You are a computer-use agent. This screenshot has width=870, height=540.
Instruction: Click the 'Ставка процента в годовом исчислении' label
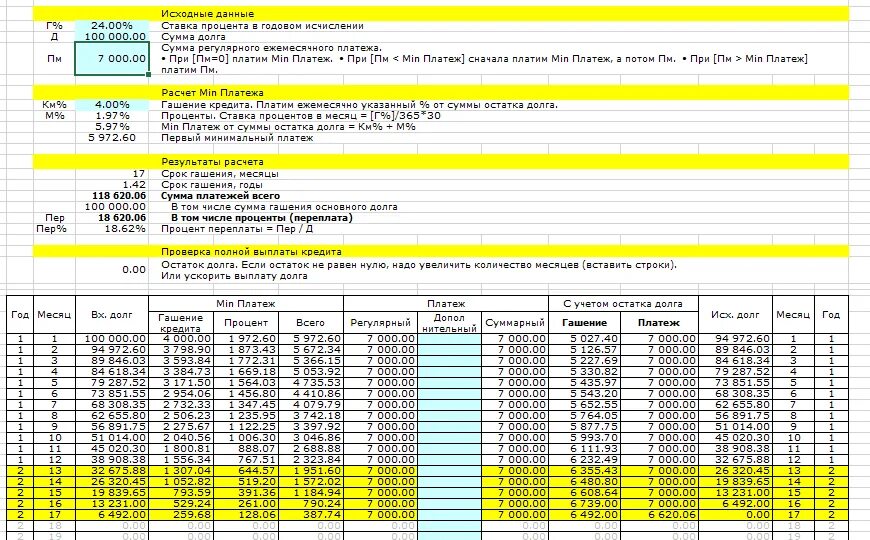262,26
